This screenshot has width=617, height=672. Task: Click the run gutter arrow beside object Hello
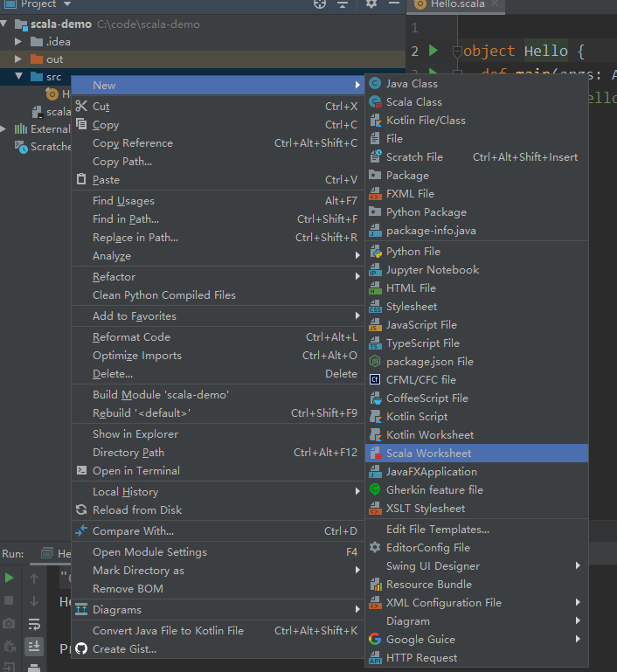pyautogui.click(x=433, y=51)
